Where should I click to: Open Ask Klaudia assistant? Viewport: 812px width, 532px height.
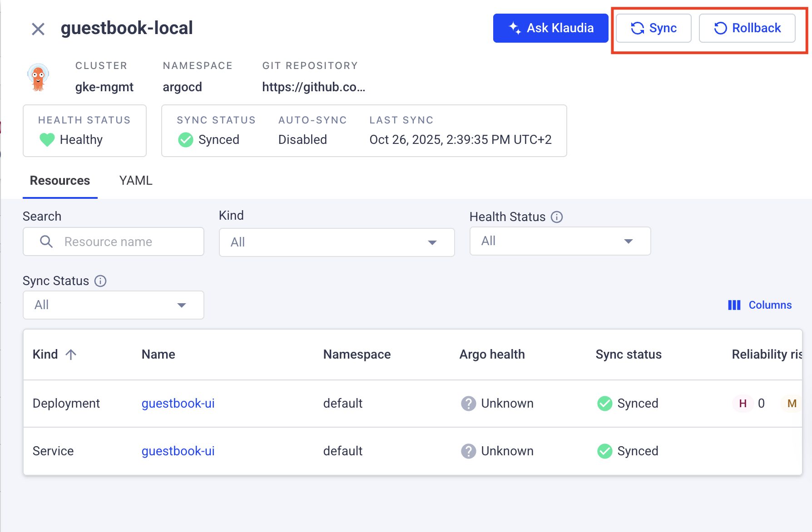550,28
